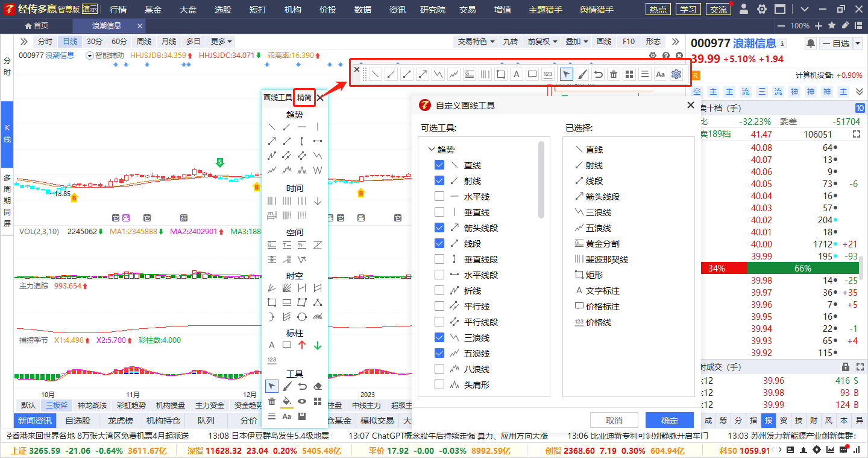868x458 pixels.
Task: Open the 叠加 dropdown
Action: (x=577, y=42)
